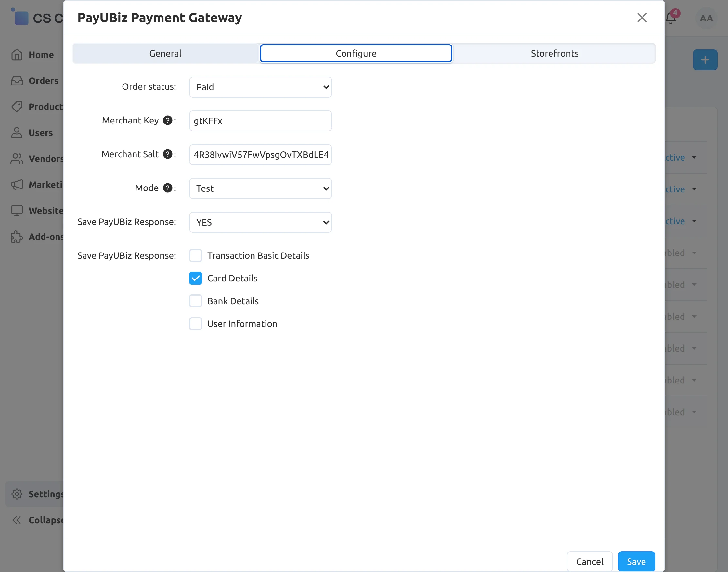
Task: Enable the User Information checkbox
Action: [196, 324]
